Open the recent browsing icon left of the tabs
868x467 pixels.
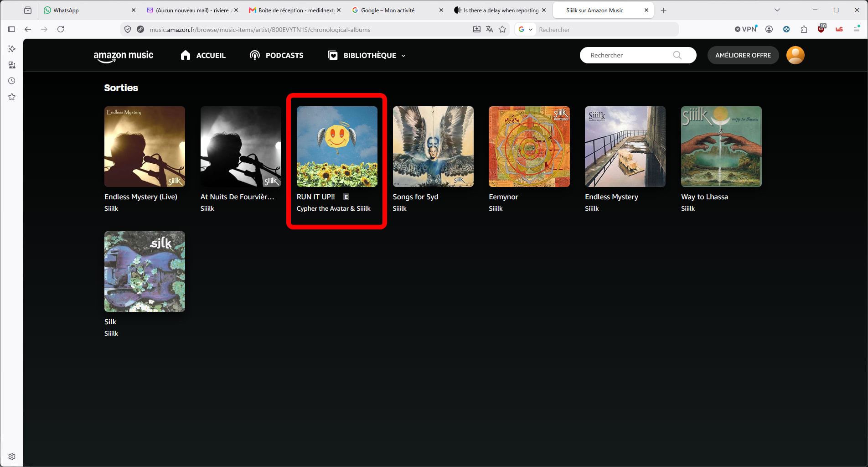(x=28, y=10)
